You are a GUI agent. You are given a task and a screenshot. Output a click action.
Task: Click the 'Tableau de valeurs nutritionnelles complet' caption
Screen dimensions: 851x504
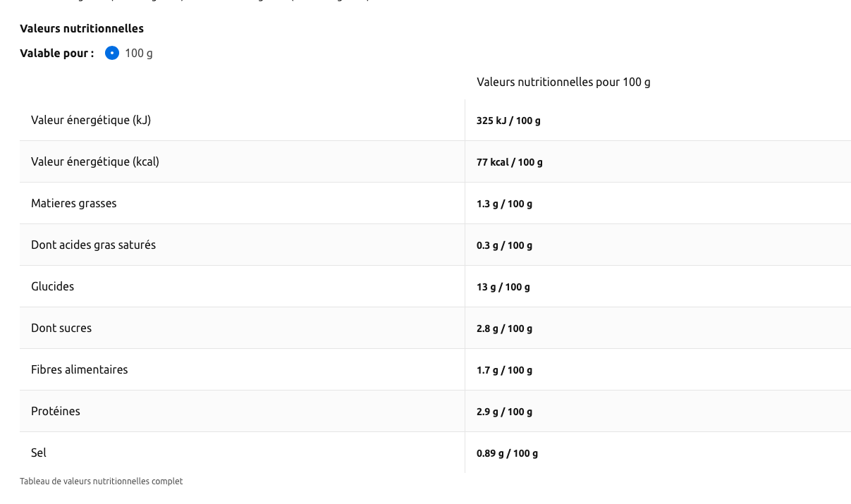[101, 481]
